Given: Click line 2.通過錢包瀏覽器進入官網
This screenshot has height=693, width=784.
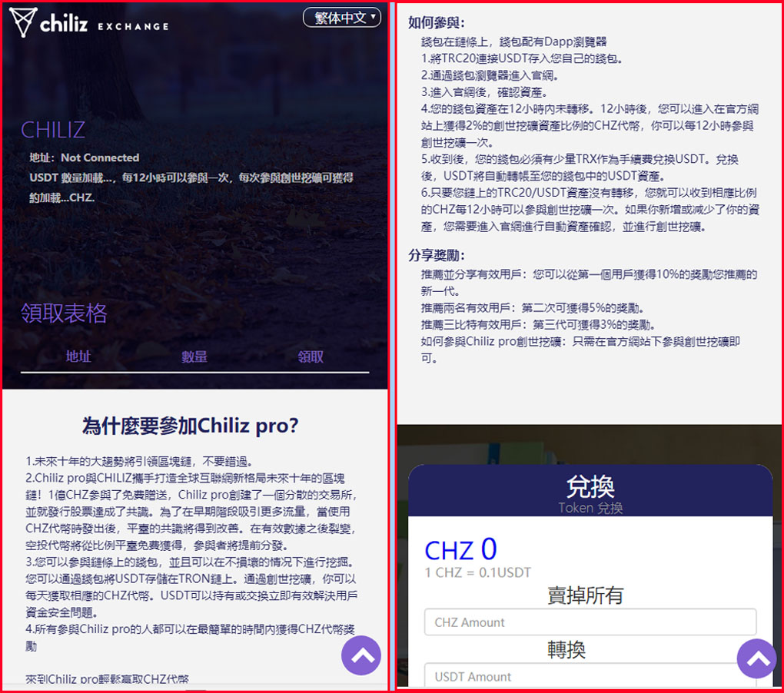Looking at the screenshot, I should 490,75.
